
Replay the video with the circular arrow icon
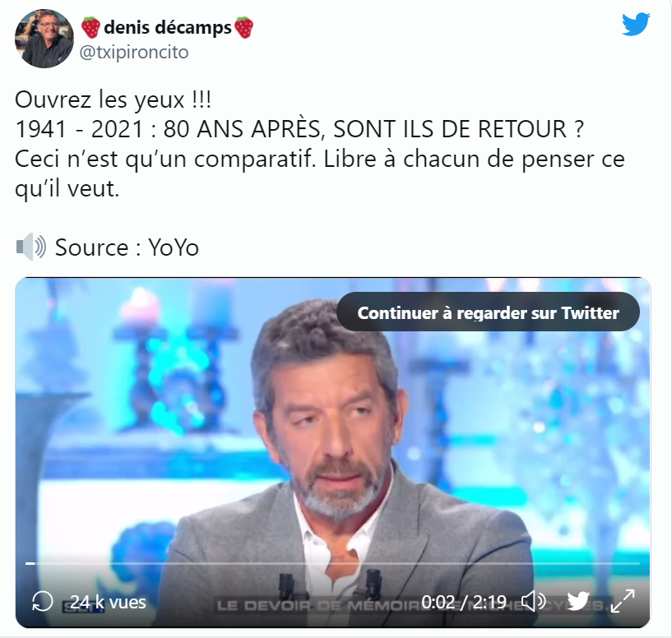pos(43,602)
